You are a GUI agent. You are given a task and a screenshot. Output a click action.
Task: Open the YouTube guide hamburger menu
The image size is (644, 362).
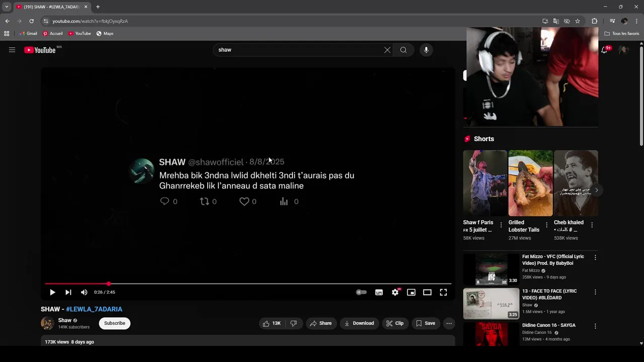(12, 50)
